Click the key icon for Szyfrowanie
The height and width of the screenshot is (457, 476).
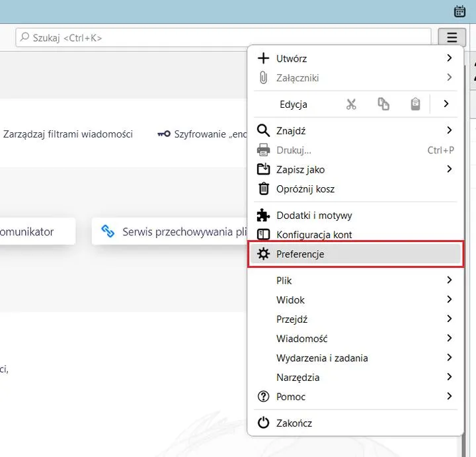pos(164,134)
